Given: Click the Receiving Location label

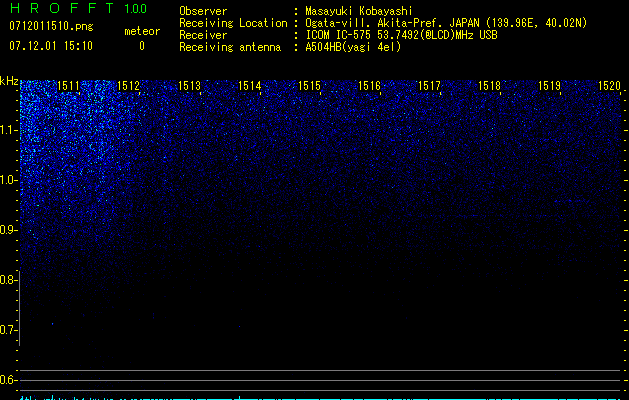Looking at the screenshot, I should tap(233, 24).
